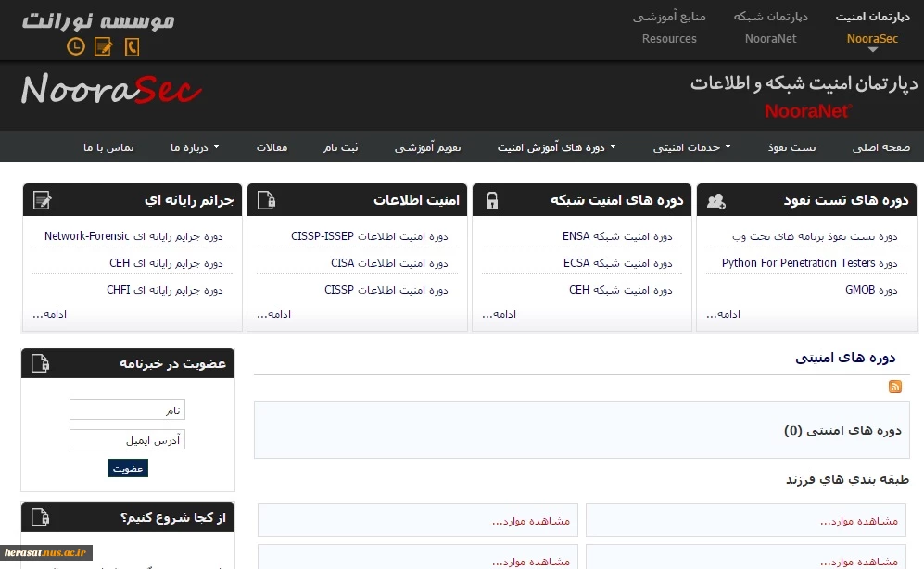Open the CEH computer crimes course link
The height and width of the screenshot is (569, 924).
[x=166, y=263]
